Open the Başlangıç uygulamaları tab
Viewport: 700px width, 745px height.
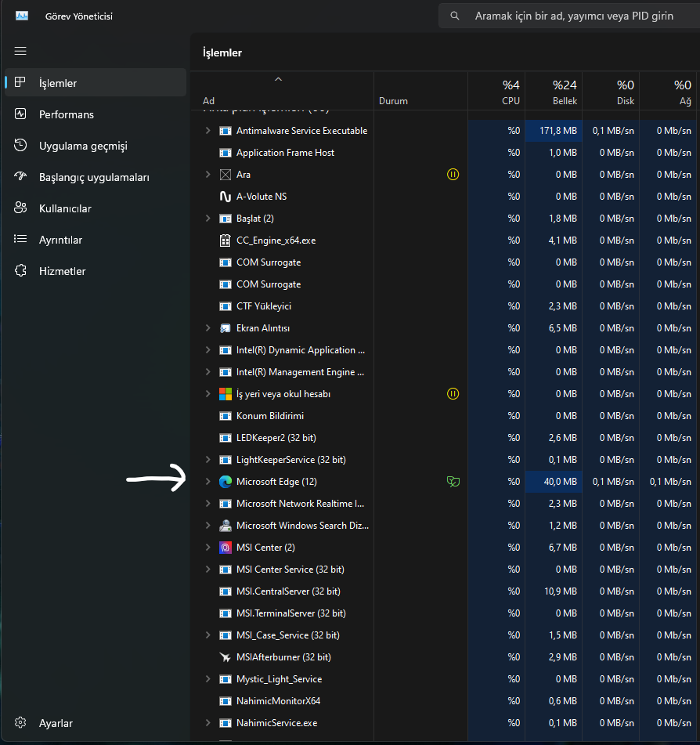point(95,177)
